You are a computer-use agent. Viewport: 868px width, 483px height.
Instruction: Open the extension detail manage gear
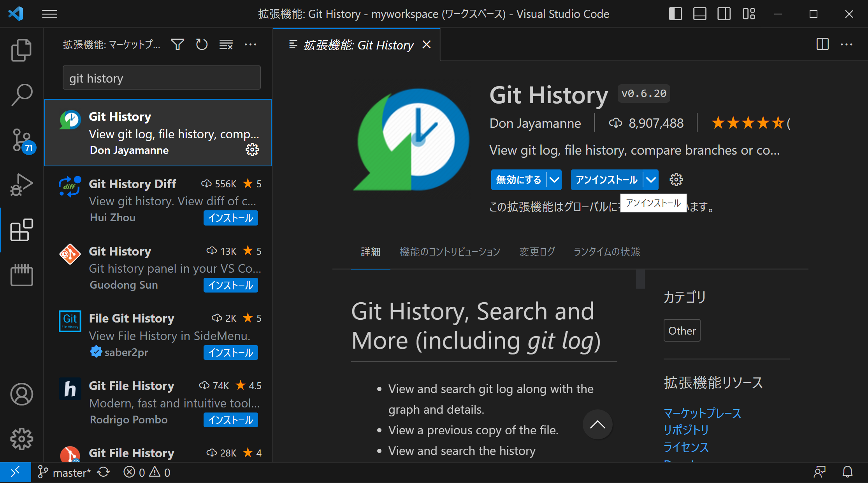coord(676,180)
